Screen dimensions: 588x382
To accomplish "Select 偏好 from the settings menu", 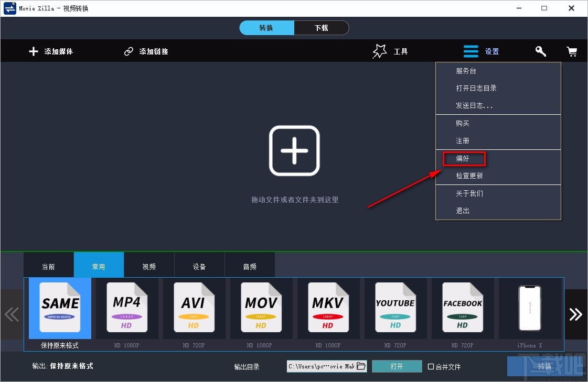I will 463,158.
